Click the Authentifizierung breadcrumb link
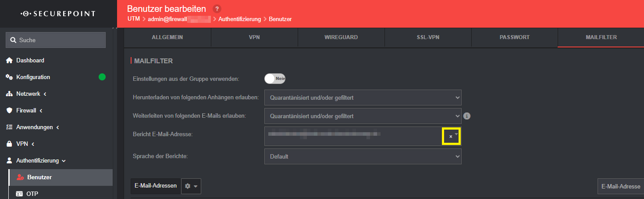Viewport: 644px width, 199px height. [239, 19]
